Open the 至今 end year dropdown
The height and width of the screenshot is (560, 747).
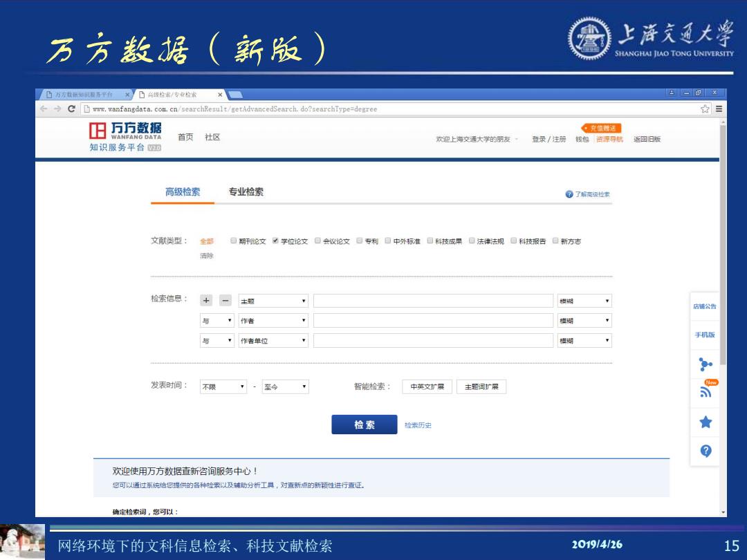(286, 386)
